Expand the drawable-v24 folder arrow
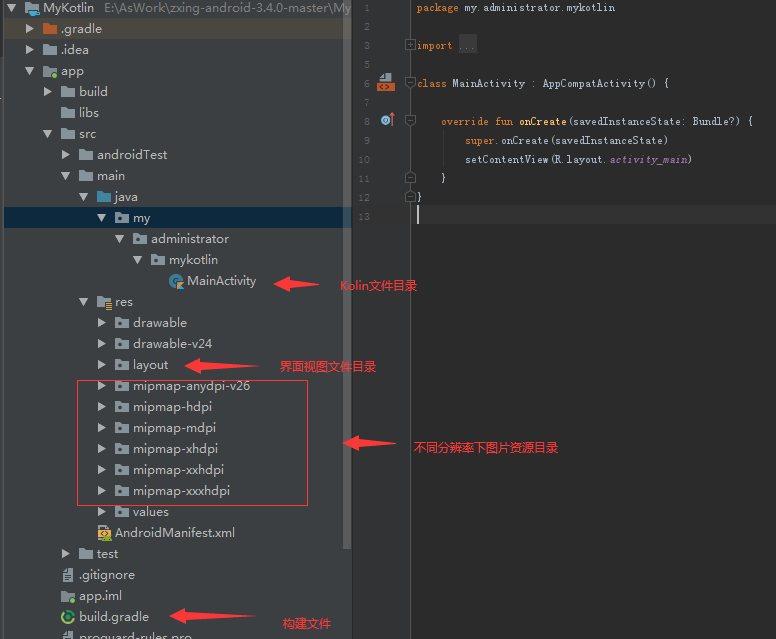The width and height of the screenshot is (776, 639). pos(101,344)
